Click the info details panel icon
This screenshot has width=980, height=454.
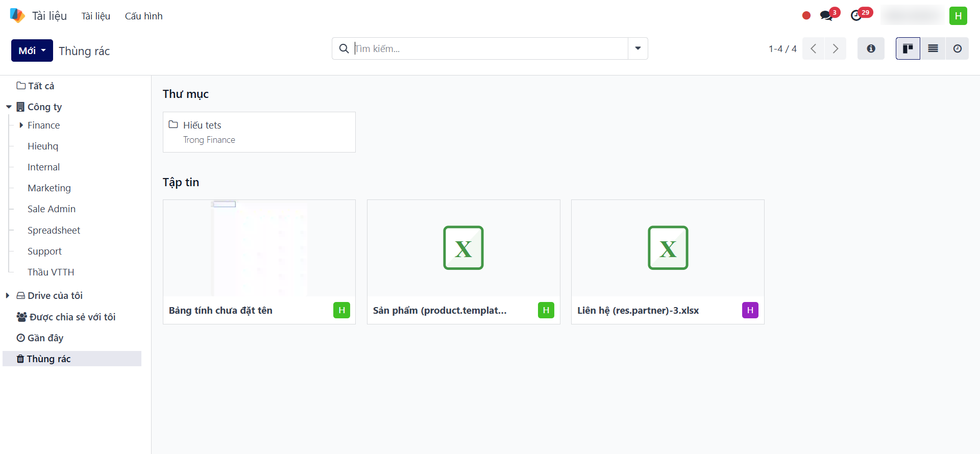click(871, 48)
